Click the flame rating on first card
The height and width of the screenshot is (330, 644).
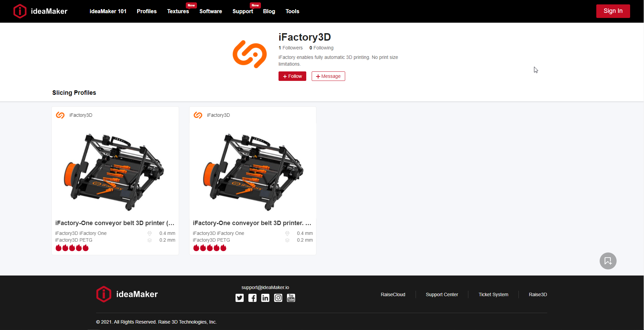(72, 248)
